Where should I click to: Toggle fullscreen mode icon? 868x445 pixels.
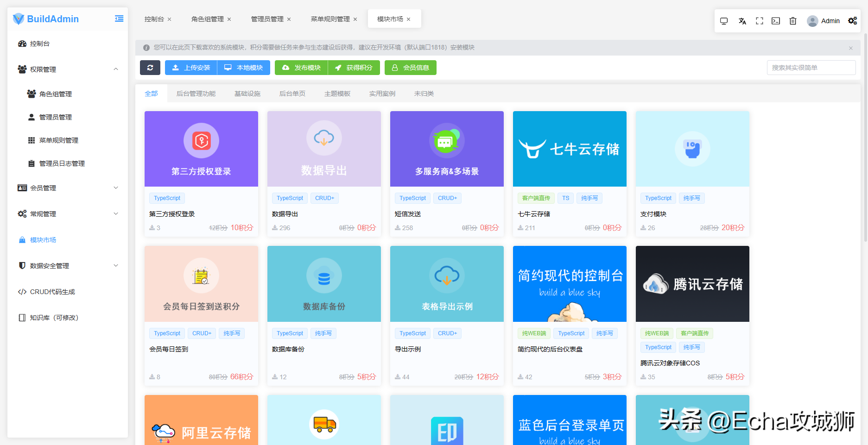coord(760,21)
